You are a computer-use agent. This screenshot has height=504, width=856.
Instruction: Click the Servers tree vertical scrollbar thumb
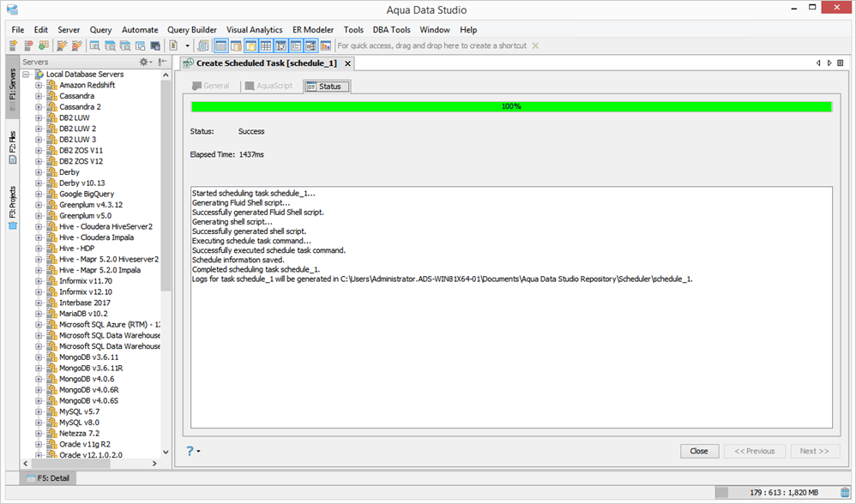tap(166, 185)
